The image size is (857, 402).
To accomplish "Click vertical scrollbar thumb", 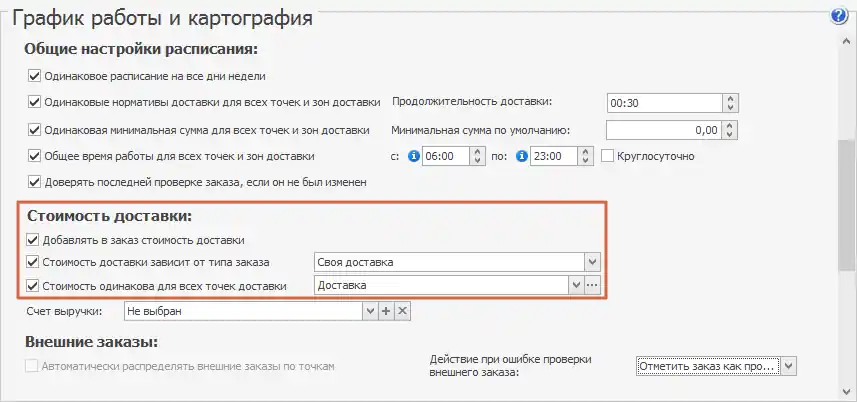I will point(846,205).
